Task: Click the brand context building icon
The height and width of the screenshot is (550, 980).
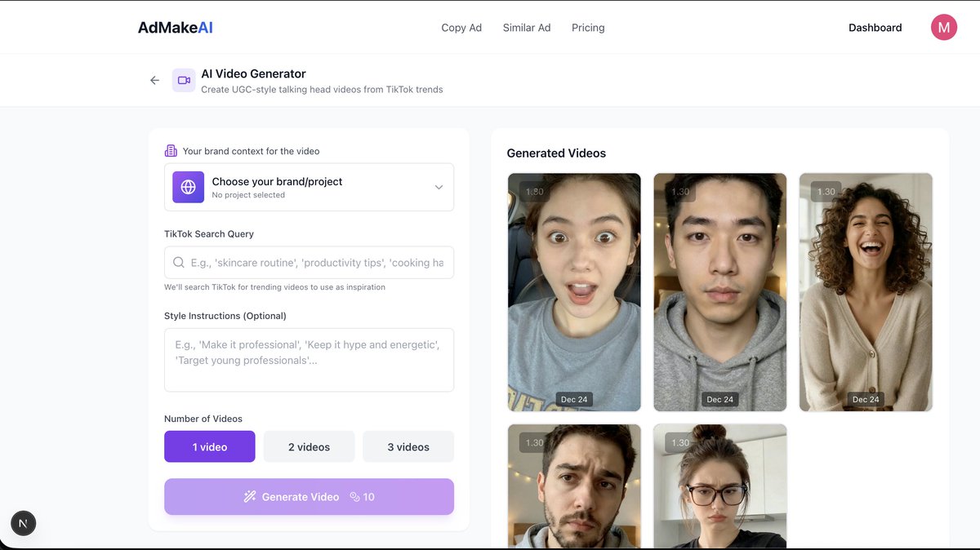Action: pyautogui.click(x=171, y=151)
